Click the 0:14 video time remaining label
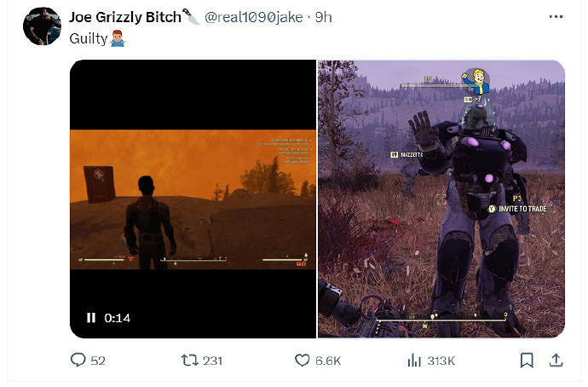This screenshot has height=387, width=588. (x=118, y=318)
